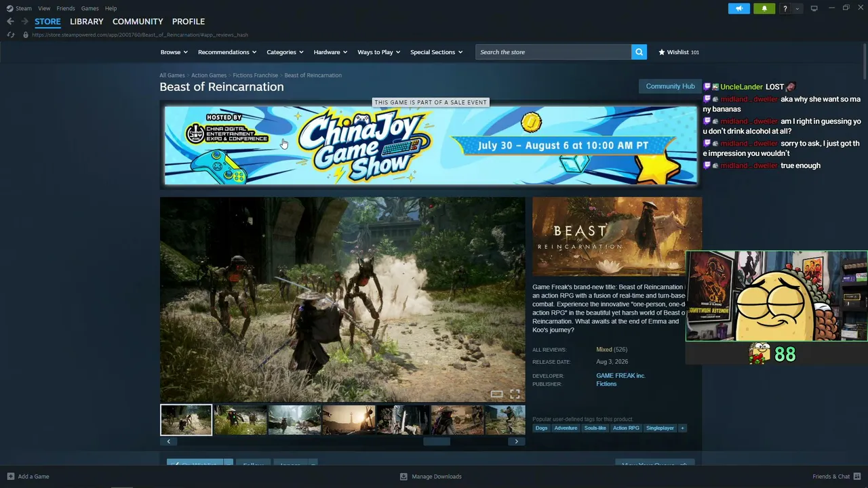Expand the Hardware menu
This screenshot has width=868, height=488.
click(x=330, y=52)
